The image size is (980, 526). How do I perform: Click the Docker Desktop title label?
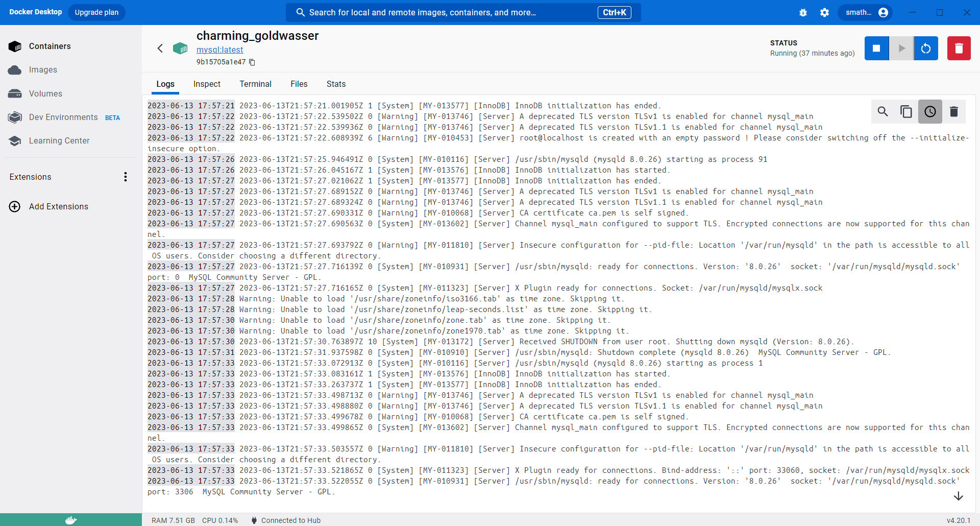pyautogui.click(x=35, y=12)
